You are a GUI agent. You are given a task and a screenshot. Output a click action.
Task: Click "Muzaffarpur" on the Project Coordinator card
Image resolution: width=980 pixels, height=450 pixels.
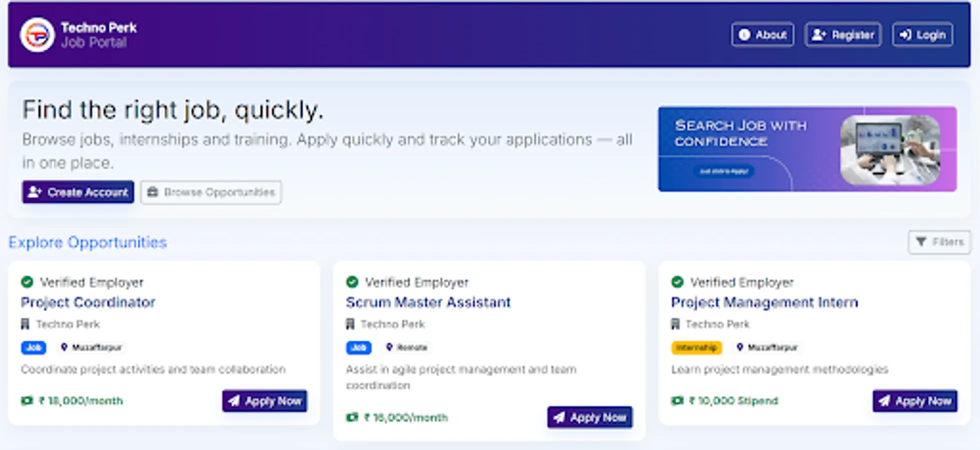[x=97, y=347]
